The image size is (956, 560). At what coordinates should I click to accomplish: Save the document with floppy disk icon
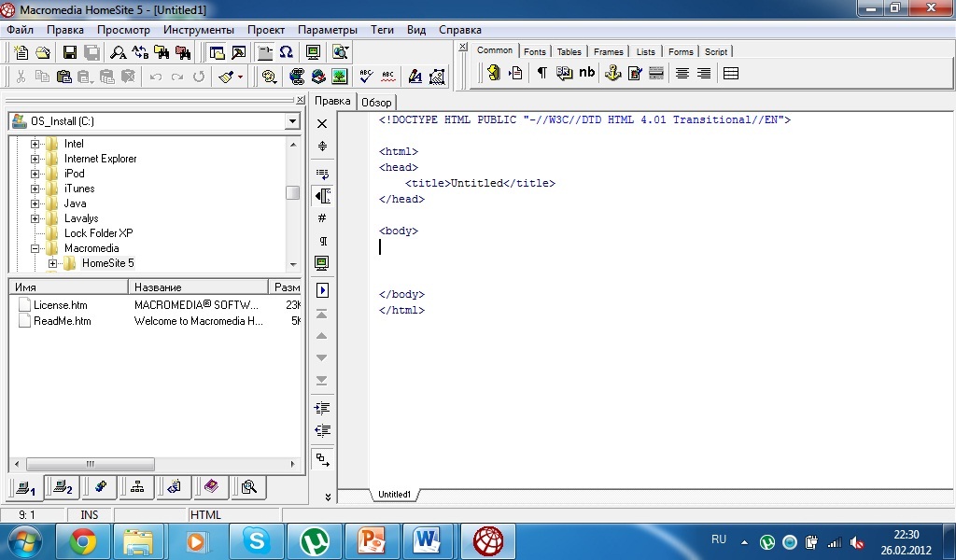point(69,52)
